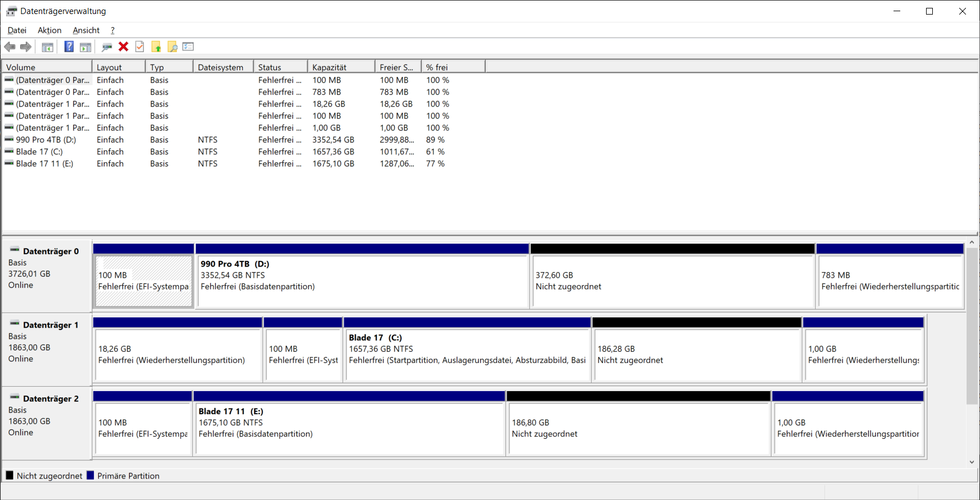The image size is (980, 500).
Task: Select the 1,00 GB volume list row
Action: click(244, 128)
